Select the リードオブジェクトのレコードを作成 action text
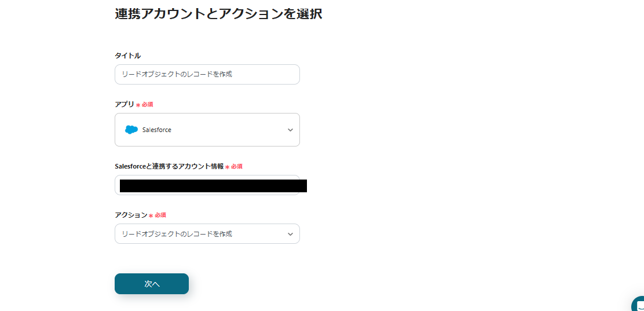The height and width of the screenshot is (311, 644). coord(177,234)
